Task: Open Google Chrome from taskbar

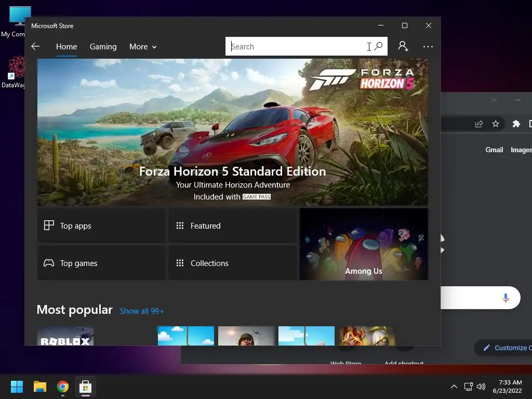Action: pyautogui.click(x=63, y=387)
